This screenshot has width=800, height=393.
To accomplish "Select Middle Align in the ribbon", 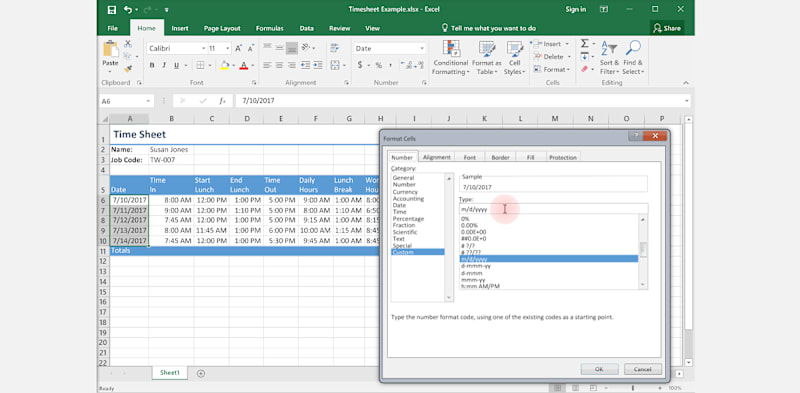I will [x=279, y=48].
